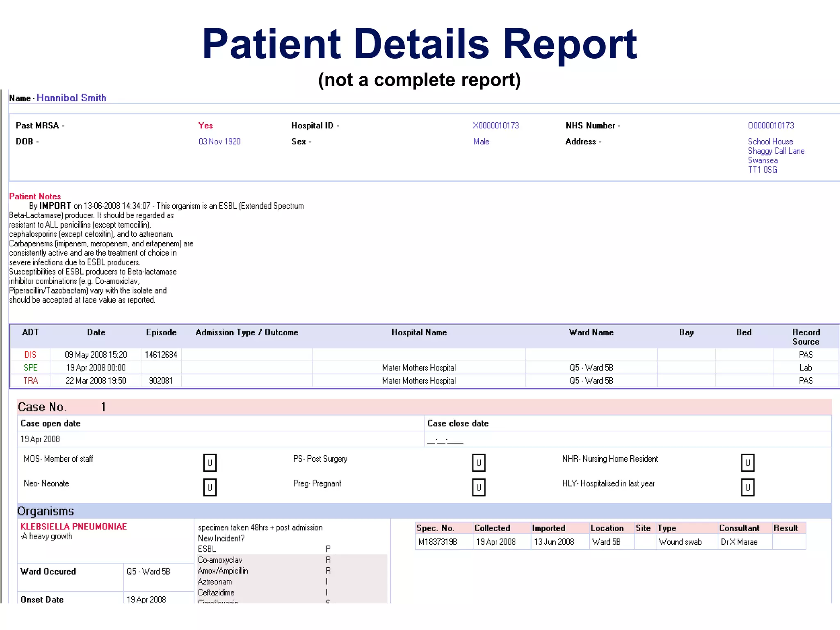Click specimen number M1837319B
This screenshot has width=840, height=630.
coord(438,542)
